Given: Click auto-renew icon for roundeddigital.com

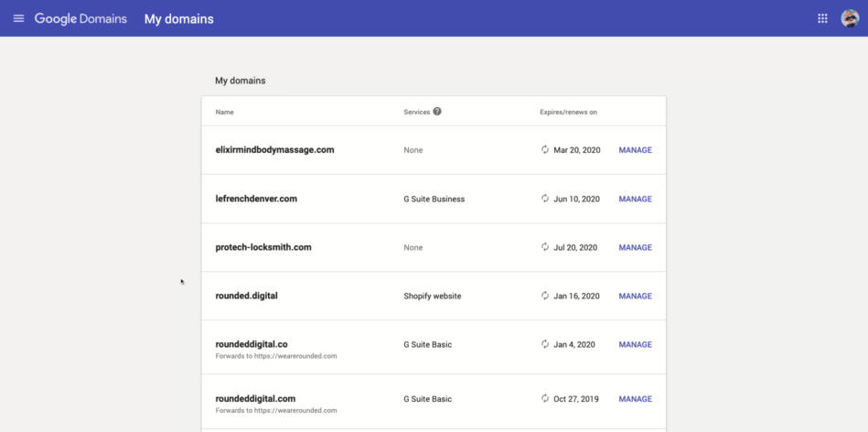Looking at the screenshot, I should pyautogui.click(x=545, y=398).
